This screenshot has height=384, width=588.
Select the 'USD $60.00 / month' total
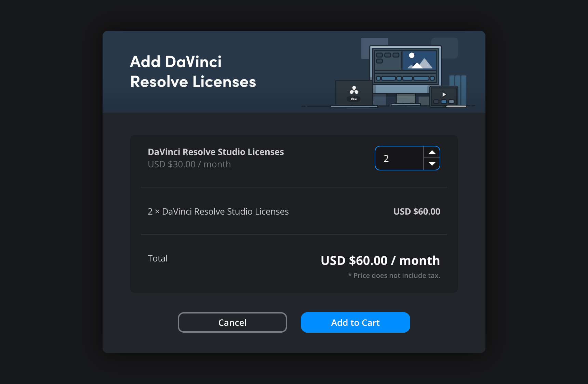coord(380,260)
